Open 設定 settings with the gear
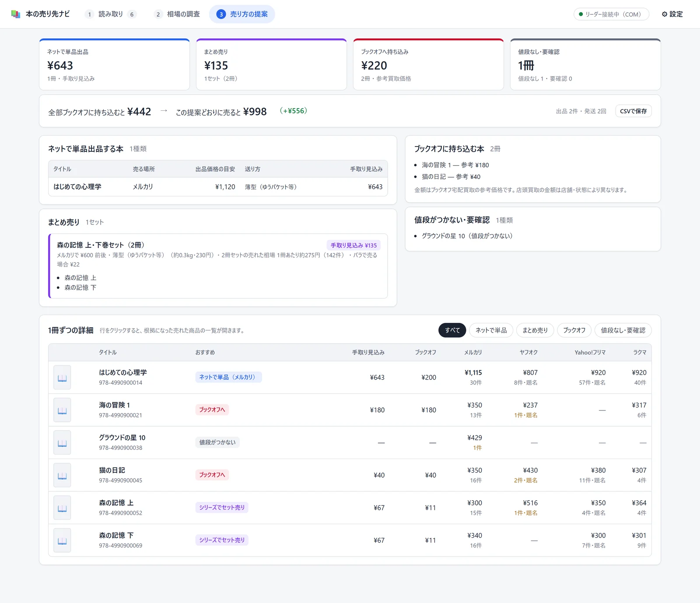The image size is (700, 603). coord(672,14)
